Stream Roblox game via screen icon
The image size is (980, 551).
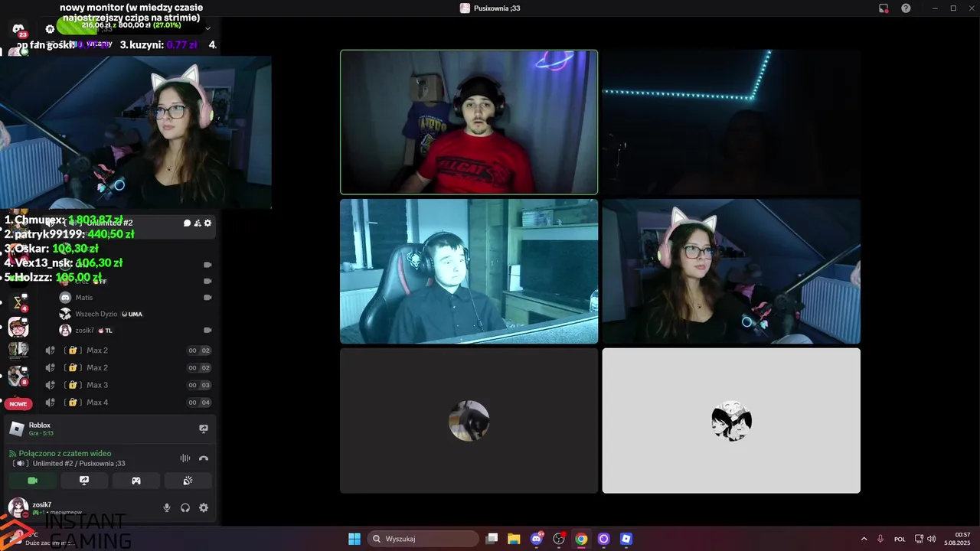204,429
